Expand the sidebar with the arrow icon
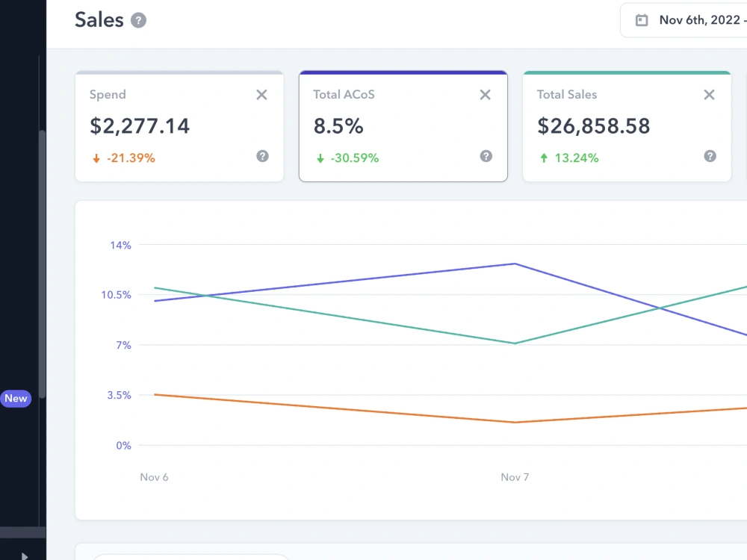The width and height of the screenshot is (747, 560). click(x=25, y=556)
